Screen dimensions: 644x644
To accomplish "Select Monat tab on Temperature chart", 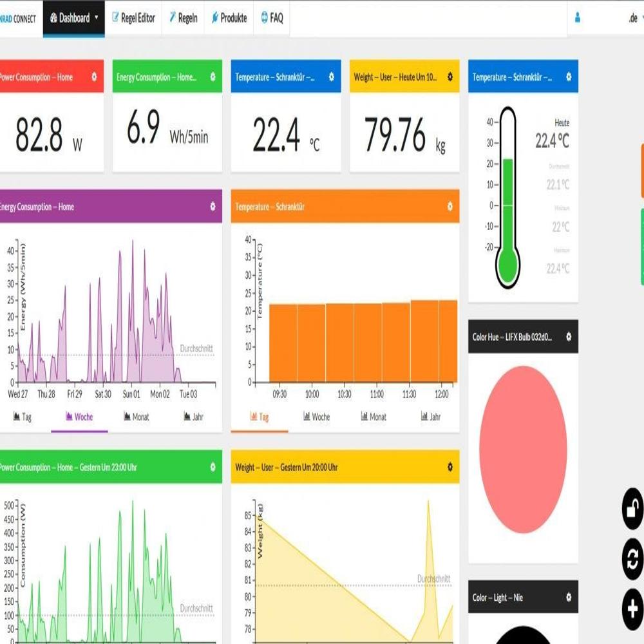I will tap(374, 417).
